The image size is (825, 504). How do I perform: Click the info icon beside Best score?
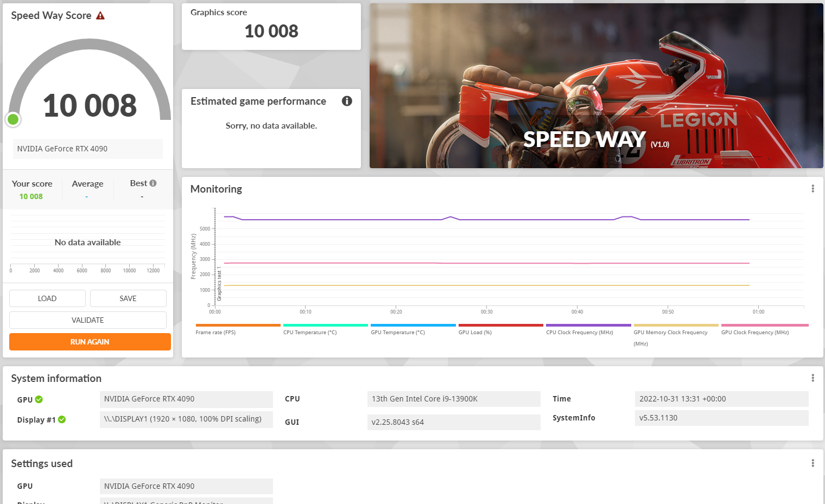(x=153, y=183)
